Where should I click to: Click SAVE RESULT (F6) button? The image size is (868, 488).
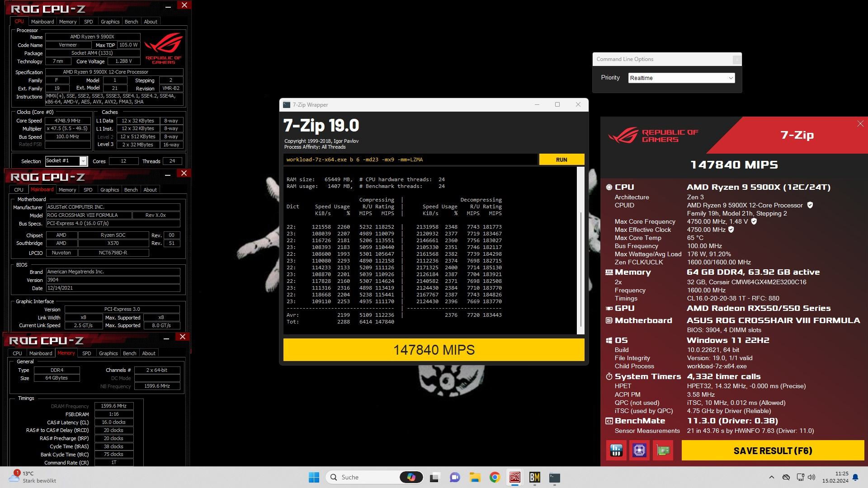[773, 450]
